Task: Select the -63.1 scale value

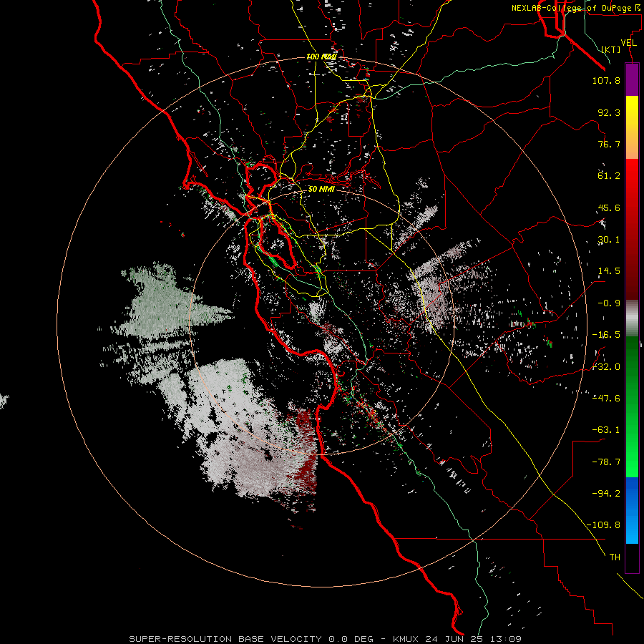Action: [x=606, y=430]
